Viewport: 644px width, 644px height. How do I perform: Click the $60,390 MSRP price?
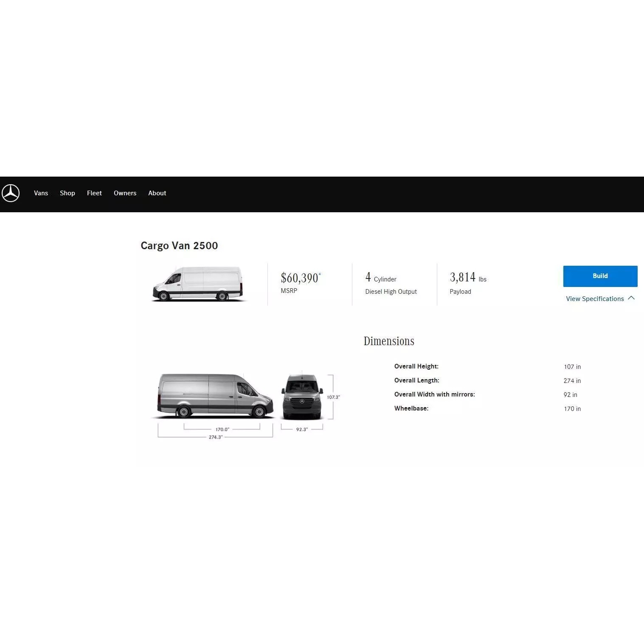click(299, 278)
